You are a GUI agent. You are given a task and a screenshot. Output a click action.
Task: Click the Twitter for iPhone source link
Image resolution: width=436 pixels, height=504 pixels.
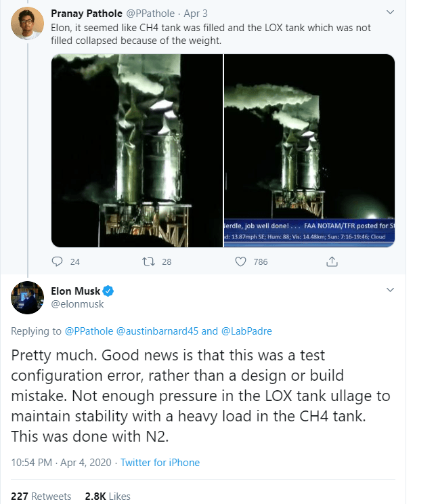pyautogui.click(x=160, y=463)
